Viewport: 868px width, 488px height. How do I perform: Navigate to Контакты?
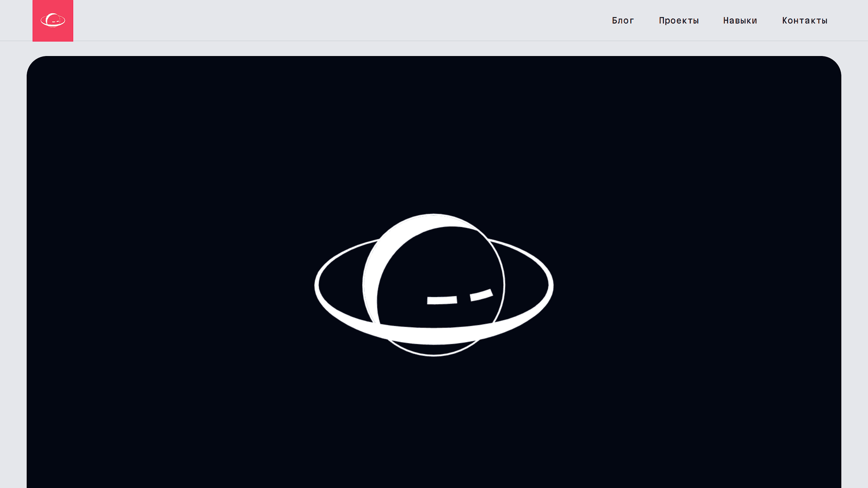(805, 20)
